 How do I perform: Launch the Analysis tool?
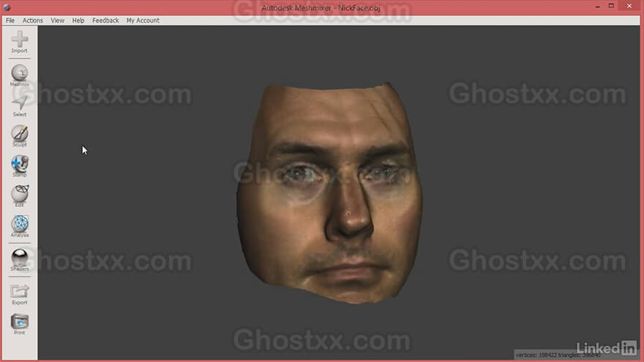tap(19, 226)
